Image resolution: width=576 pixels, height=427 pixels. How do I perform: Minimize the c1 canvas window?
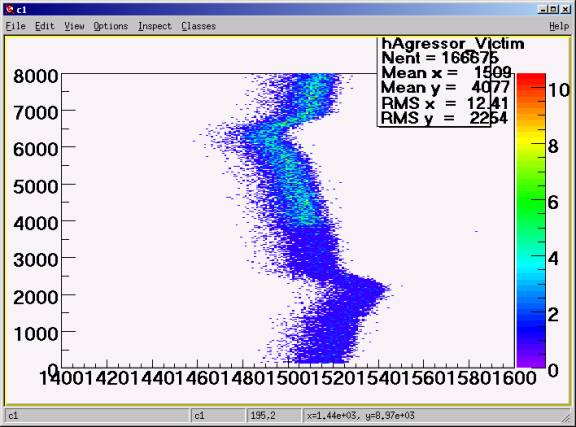click(x=543, y=10)
